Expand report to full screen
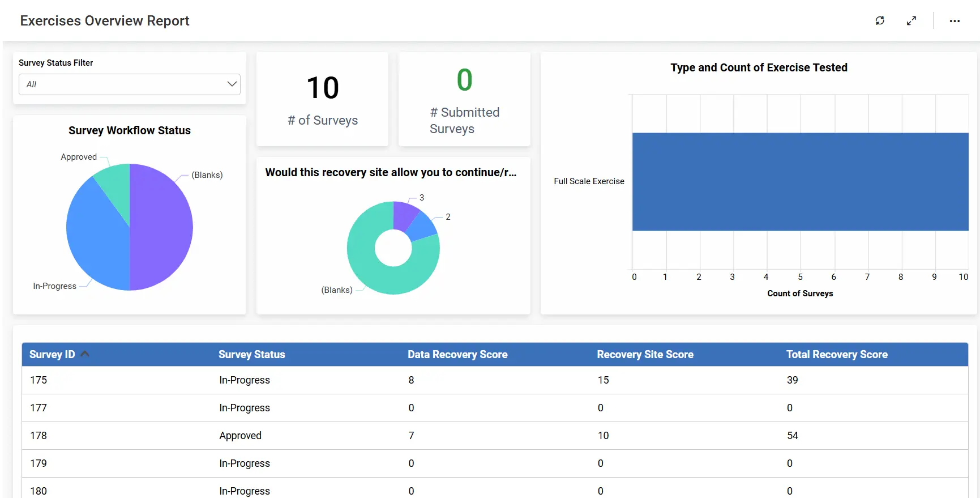This screenshot has height=498, width=980. (911, 21)
